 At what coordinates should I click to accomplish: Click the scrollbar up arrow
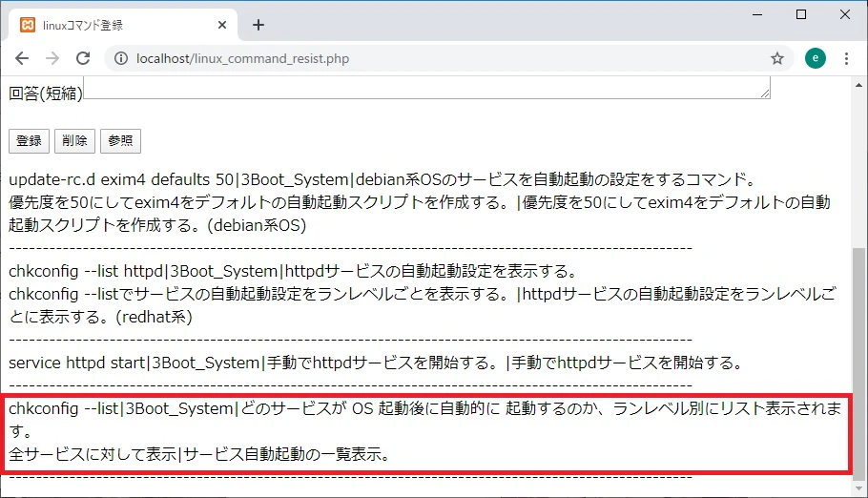coord(858,85)
